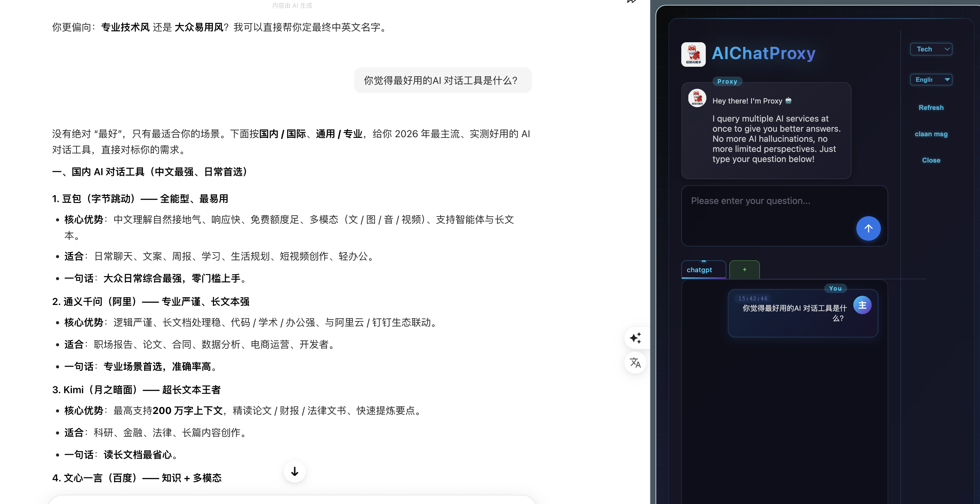980x504 pixels.
Task: Add a new AI service with the + tab
Action: click(x=744, y=269)
